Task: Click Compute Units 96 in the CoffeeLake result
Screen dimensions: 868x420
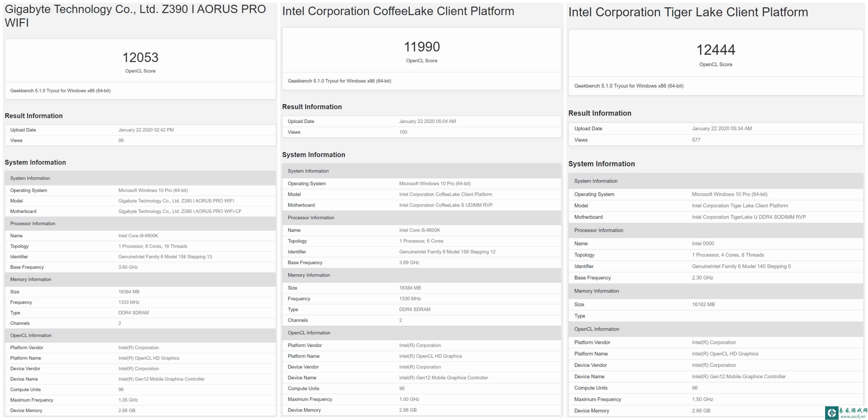Action: click(x=402, y=389)
